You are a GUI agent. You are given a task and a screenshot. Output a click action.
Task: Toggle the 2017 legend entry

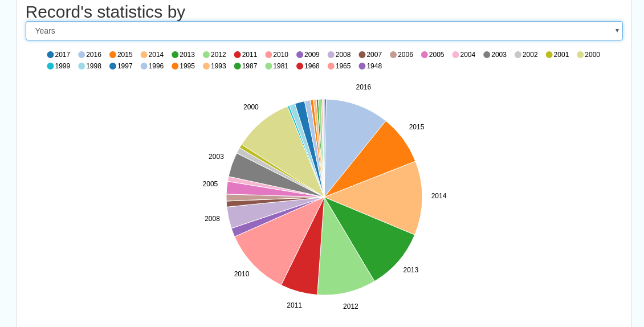[x=59, y=55]
